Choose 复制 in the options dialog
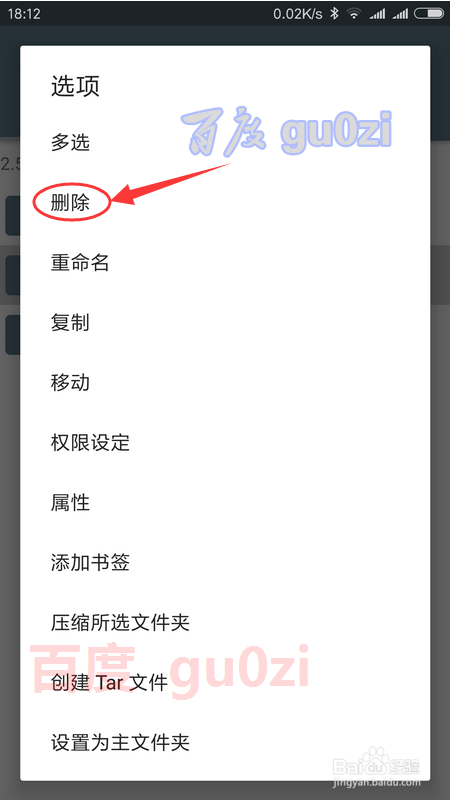This screenshot has height=800, width=450. (225, 323)
